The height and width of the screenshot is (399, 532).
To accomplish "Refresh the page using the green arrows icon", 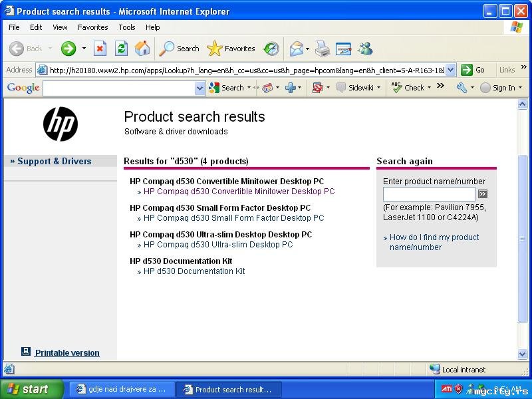I will point(121,49).
